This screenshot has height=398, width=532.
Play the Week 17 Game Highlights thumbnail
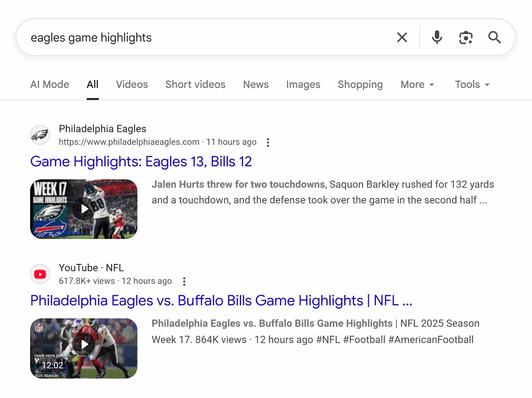pyautogui.click(x=84, y=209)
